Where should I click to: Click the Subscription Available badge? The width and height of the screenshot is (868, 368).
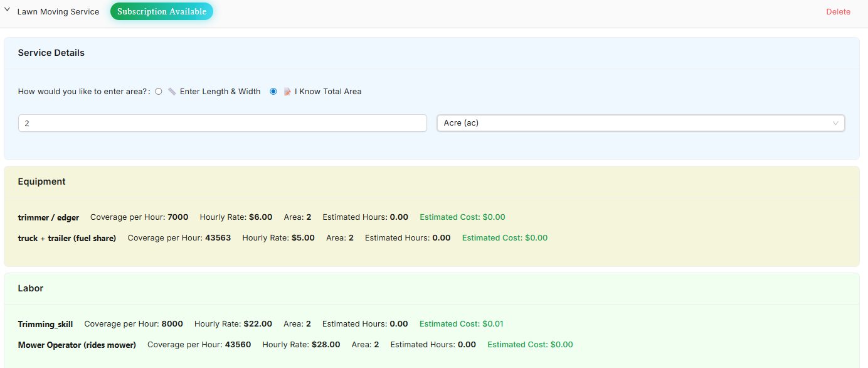tap(162, 11)
